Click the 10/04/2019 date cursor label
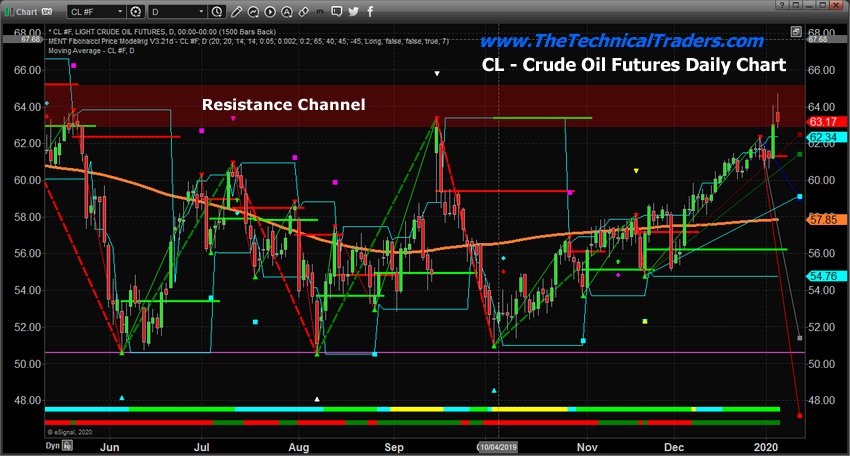 [x=498, y=447]
